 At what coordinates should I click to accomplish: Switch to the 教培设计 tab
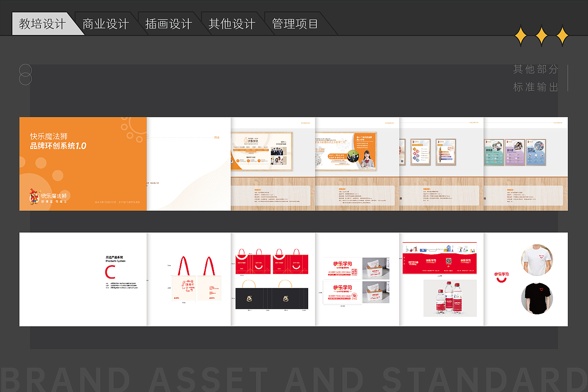(42, 24)
